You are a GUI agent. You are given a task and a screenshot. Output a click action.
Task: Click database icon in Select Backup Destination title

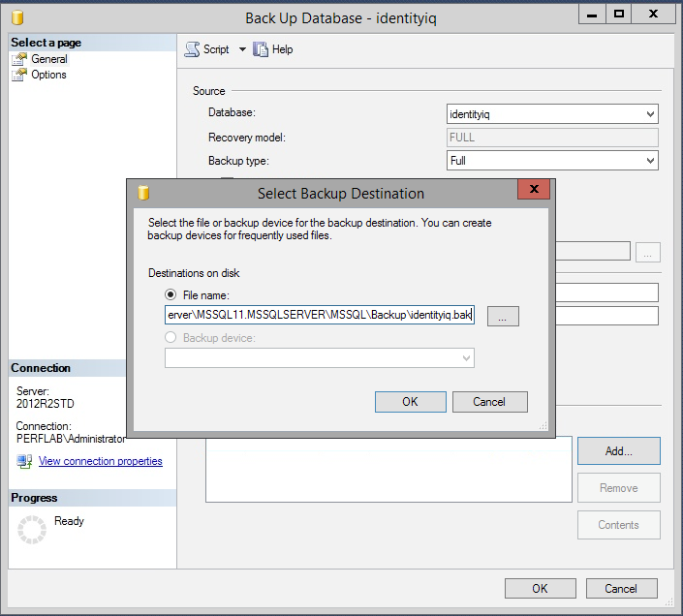(143, 193)
